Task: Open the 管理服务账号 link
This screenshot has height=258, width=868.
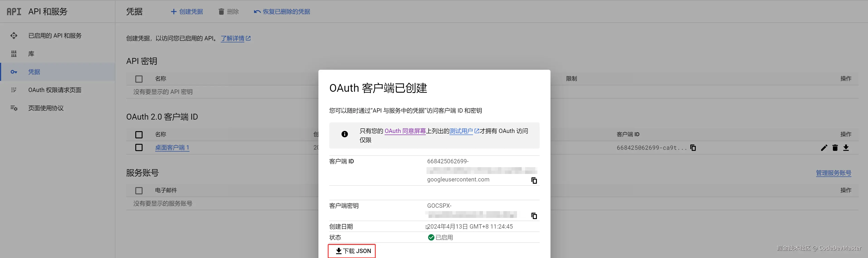Action: point(833,173)
